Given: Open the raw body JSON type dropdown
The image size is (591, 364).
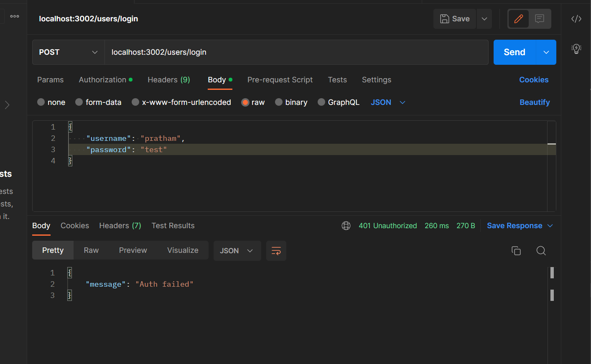Looking at the screenshot, I should pyautogui.click(x=388, y=102).
